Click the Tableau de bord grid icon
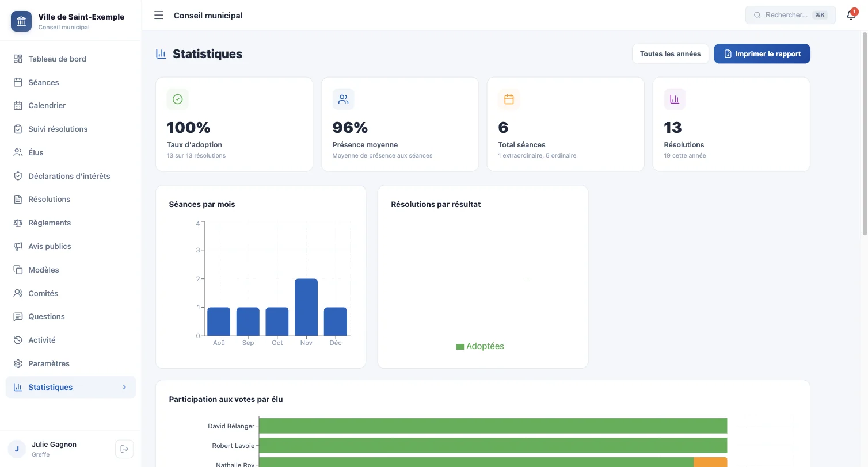Screen dimensions: 868x467 pyautogui.click(x=18, y=59)
